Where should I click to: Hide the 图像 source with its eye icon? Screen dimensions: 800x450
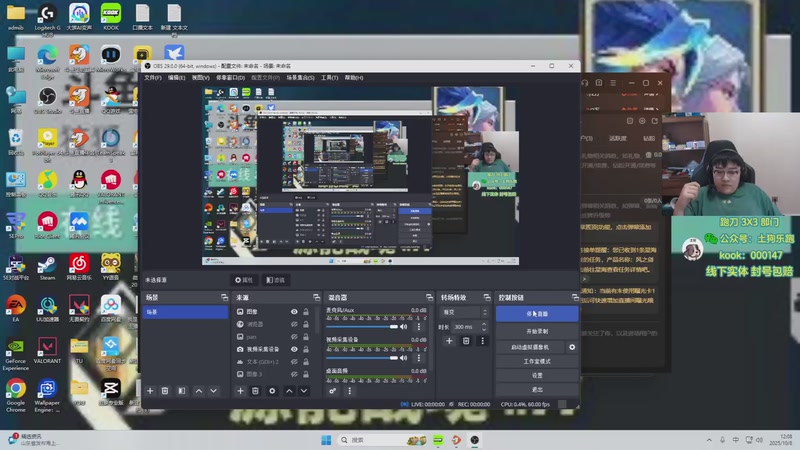tap(294, 312)
